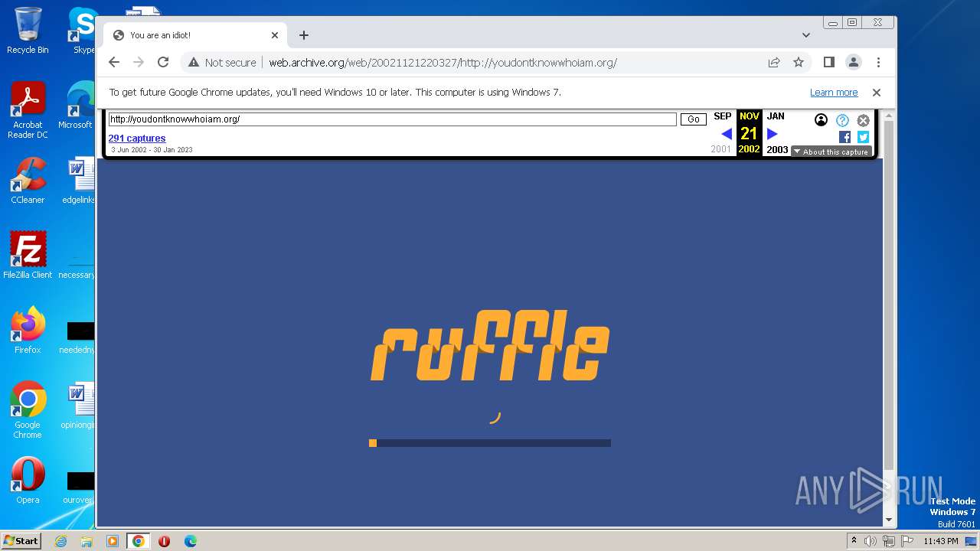Open the Windows Start menu

(x=21, y=540)
